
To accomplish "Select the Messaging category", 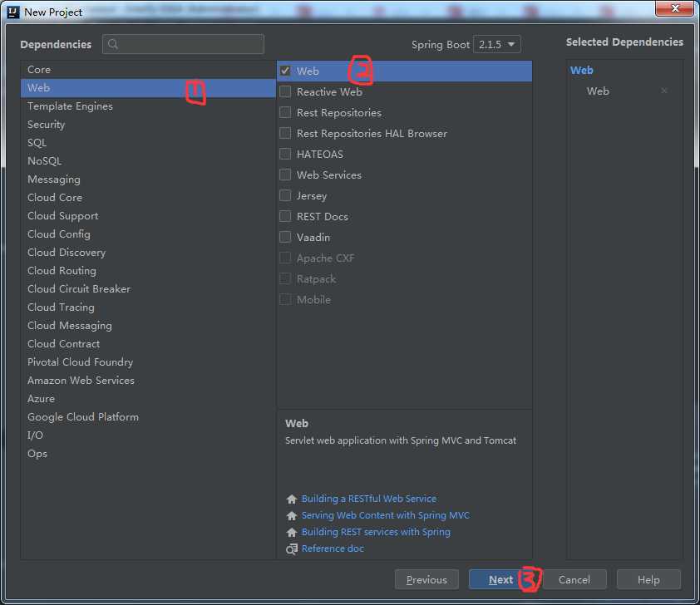I will pos(148,180).
